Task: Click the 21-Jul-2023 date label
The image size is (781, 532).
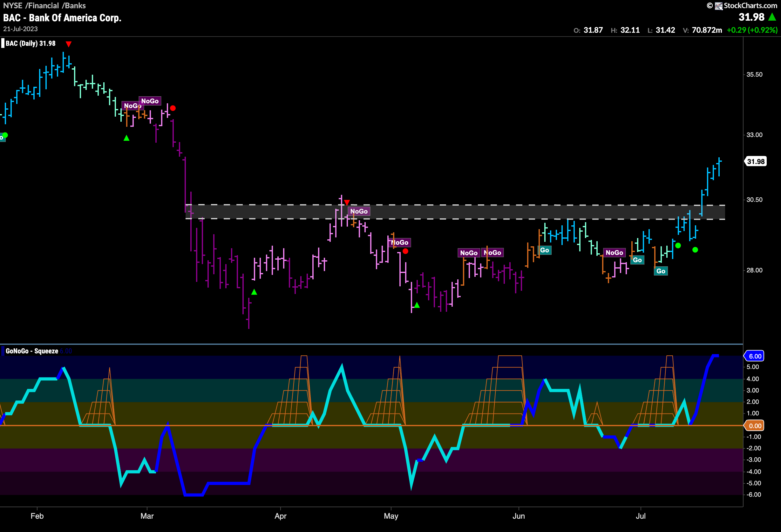Action: [21, 29]
